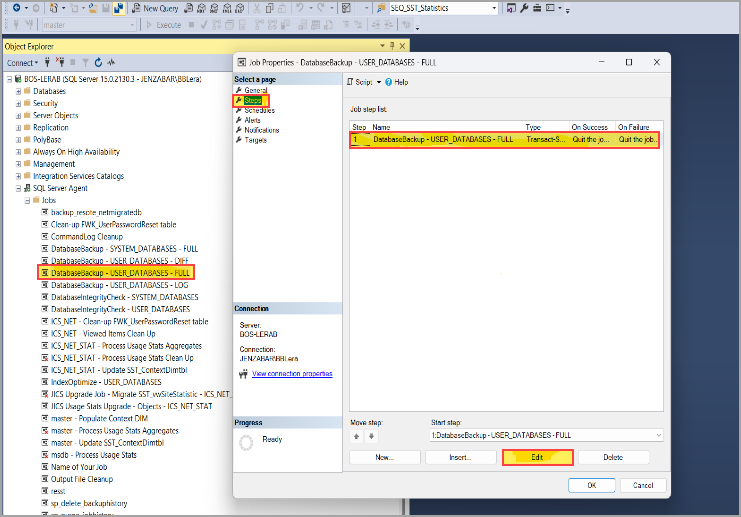Collapse the Jobs folder
The height and width of the screenshot is (517, 741).
point(27,200)
